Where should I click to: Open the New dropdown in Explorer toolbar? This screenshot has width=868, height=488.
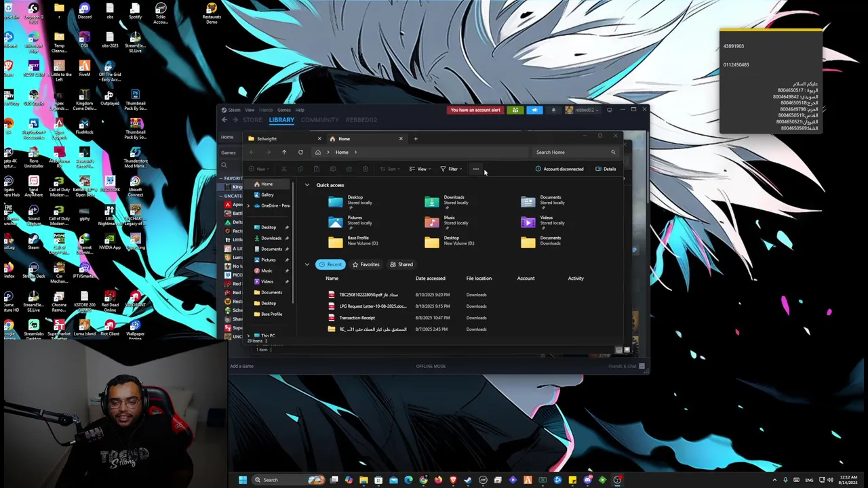[259, 169]
